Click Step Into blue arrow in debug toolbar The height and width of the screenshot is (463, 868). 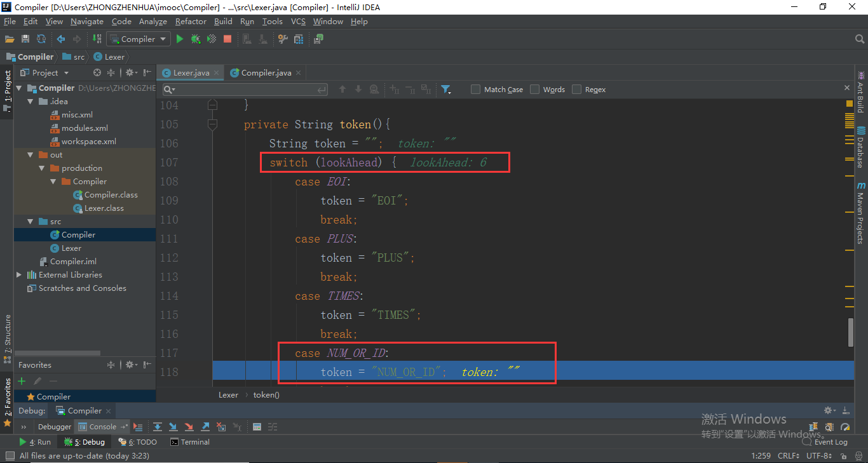173,427
